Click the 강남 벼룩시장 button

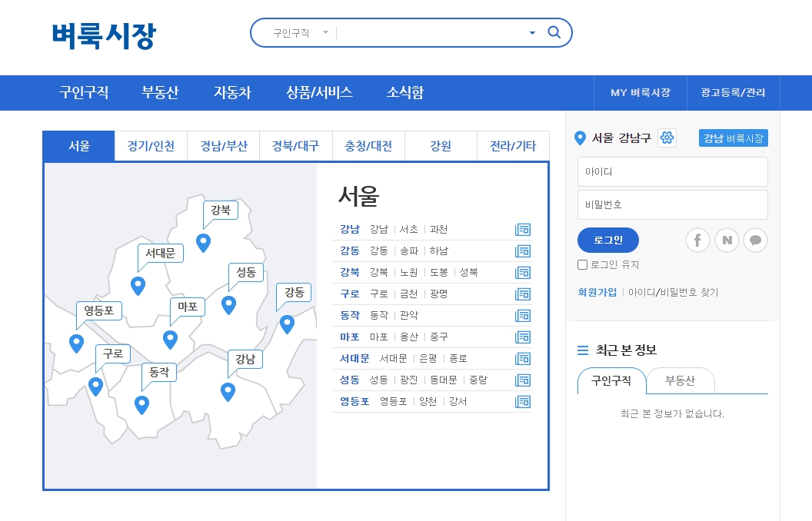734,138
